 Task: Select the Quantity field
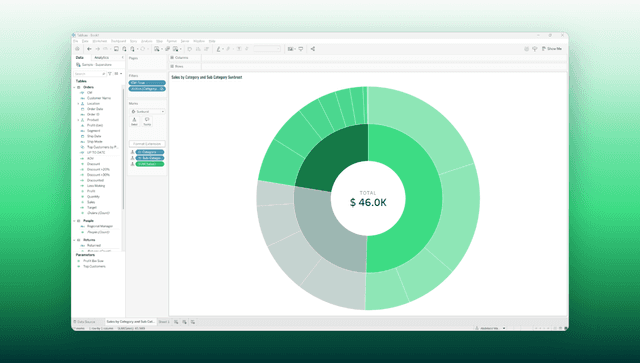point(93,196)
